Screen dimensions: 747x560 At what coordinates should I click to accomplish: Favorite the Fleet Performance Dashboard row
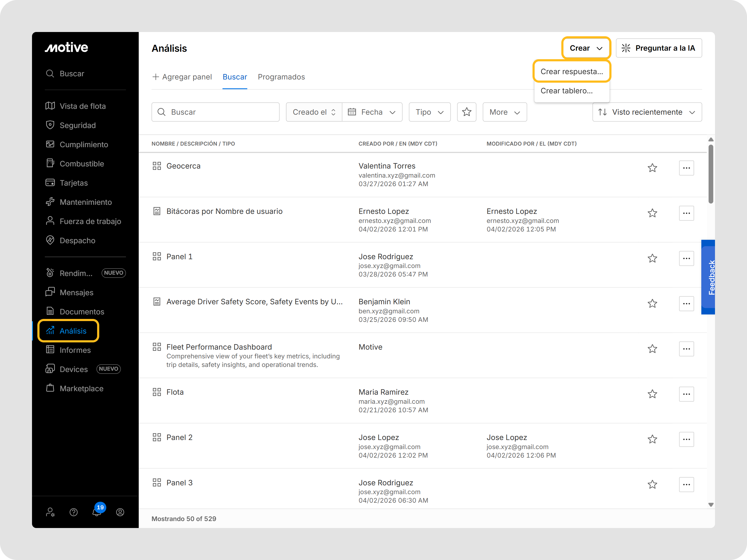point(652,349)
